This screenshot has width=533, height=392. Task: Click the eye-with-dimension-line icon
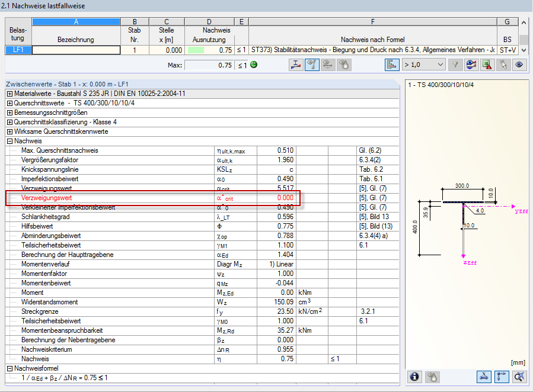pyautogui.click(x=328, y=65)
